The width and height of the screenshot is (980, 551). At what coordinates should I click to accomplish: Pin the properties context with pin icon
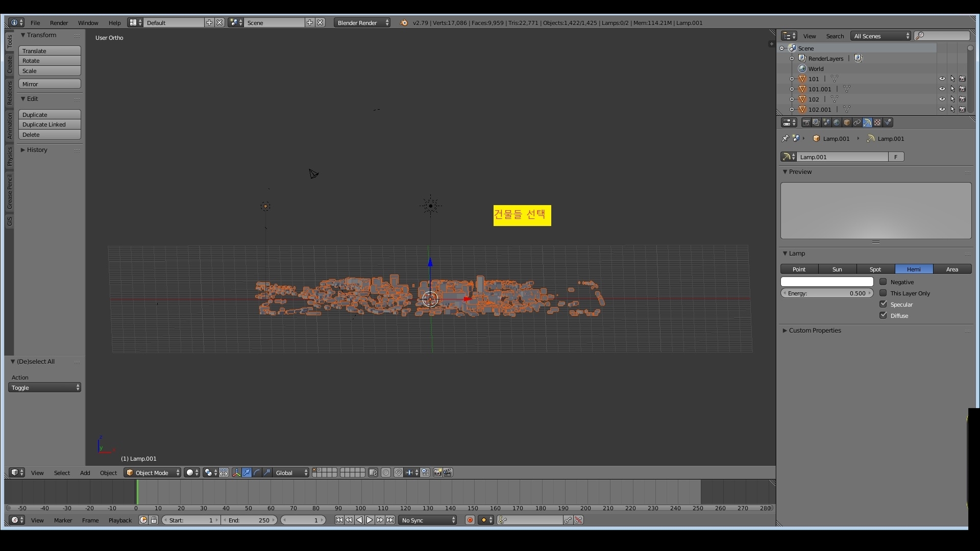click(786, 138)
